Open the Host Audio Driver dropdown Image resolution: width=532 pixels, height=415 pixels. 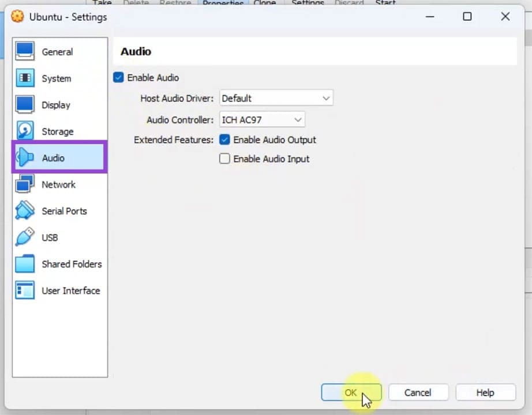(x=276, y=98)
